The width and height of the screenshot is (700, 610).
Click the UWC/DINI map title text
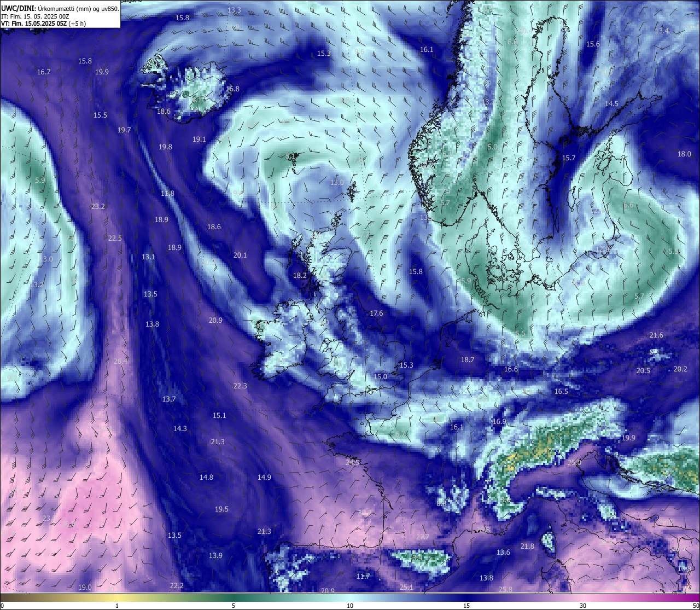60,9
